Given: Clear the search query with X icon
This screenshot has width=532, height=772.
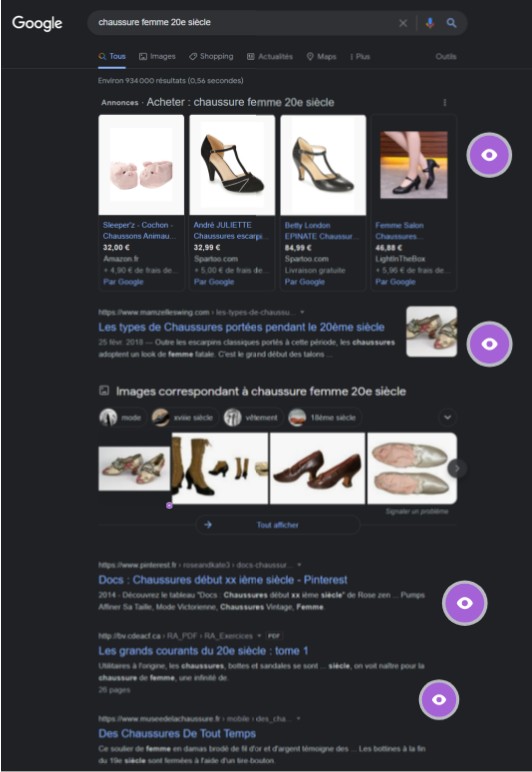Looking at the screenshot, I should click(403, 23).
